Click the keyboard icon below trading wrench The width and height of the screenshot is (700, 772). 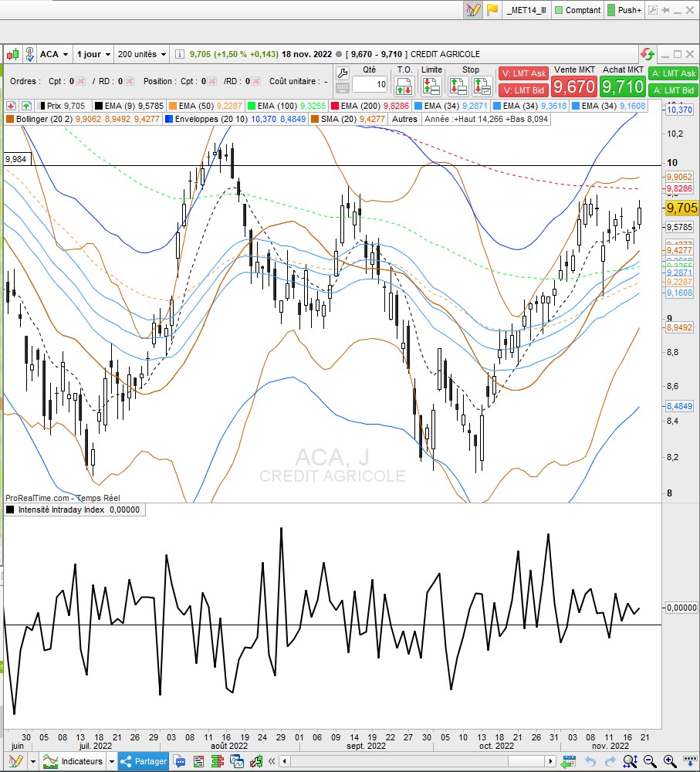[342, 88]
